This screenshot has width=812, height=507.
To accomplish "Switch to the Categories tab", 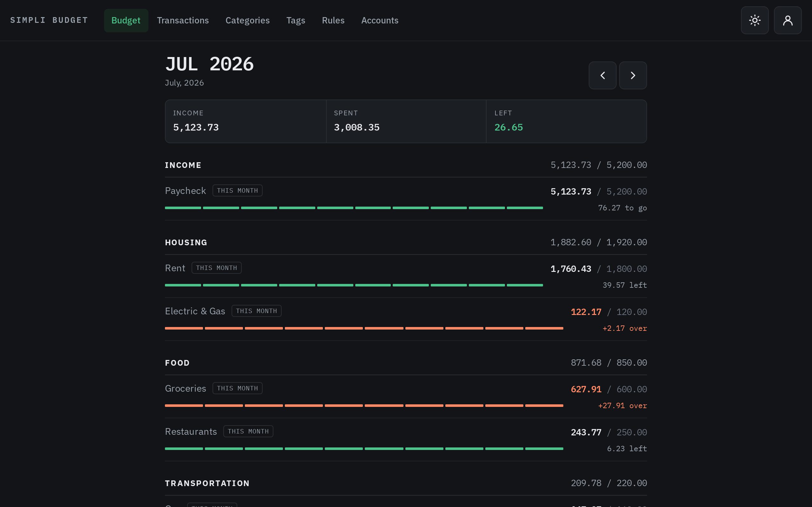I will tap(248, 21).
